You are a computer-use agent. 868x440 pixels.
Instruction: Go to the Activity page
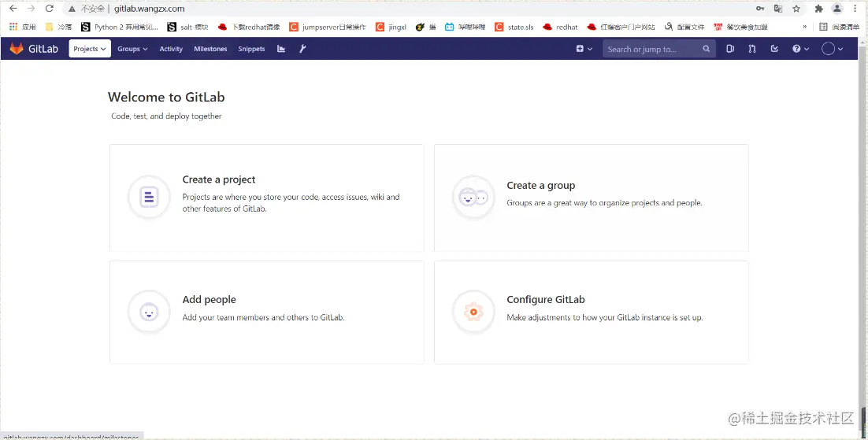171,49
